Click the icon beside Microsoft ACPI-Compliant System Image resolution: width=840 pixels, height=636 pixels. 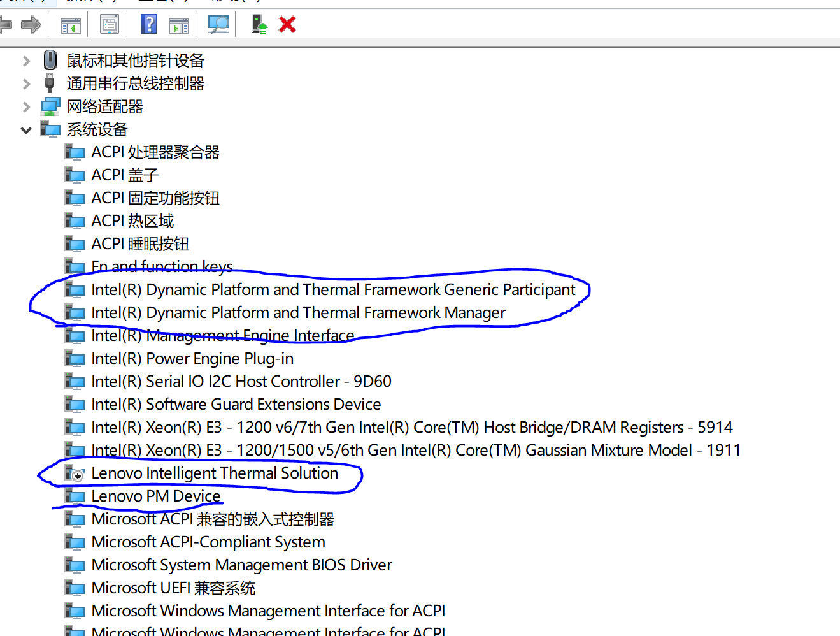75,542
